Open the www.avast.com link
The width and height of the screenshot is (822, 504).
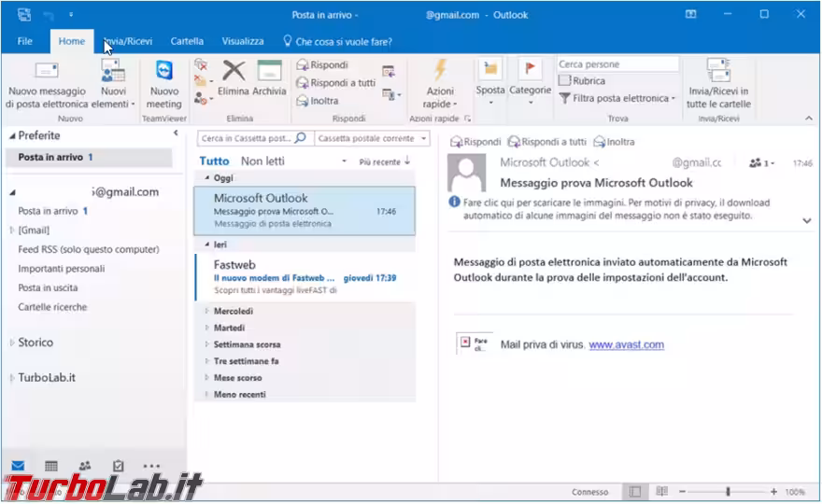(626, 344)
